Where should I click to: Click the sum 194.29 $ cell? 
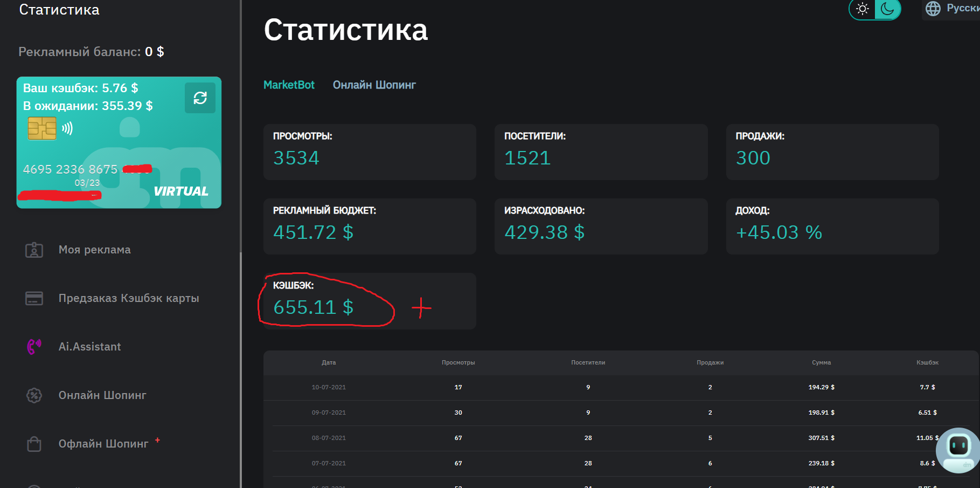pos(822,387)
